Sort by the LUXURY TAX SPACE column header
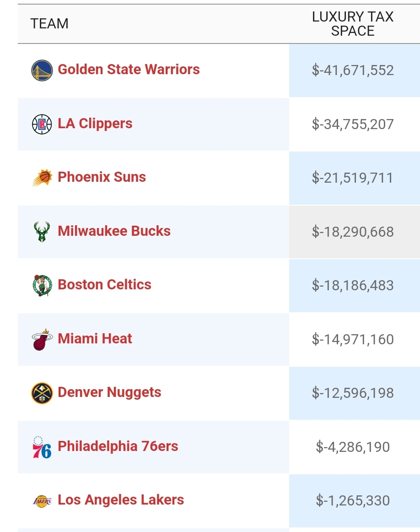 coord(353,24)
